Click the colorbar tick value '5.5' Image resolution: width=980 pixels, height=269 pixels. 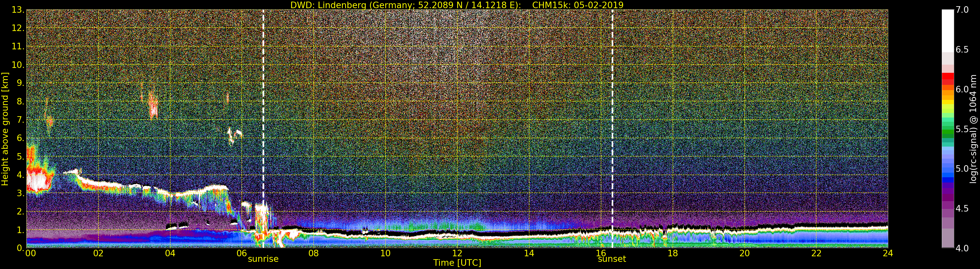tap(962, 129)
